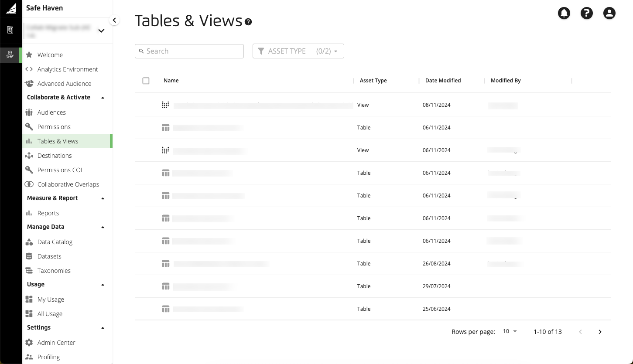Collapse the Usage section
This screenshot has height=364, width=633.
(x=103, y=285)
